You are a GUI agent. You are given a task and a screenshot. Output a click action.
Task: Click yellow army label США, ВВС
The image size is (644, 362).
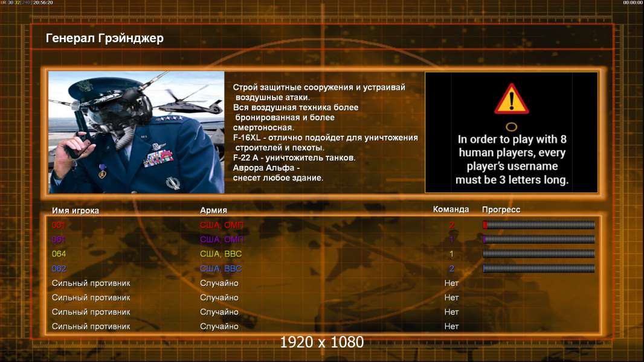221,254
